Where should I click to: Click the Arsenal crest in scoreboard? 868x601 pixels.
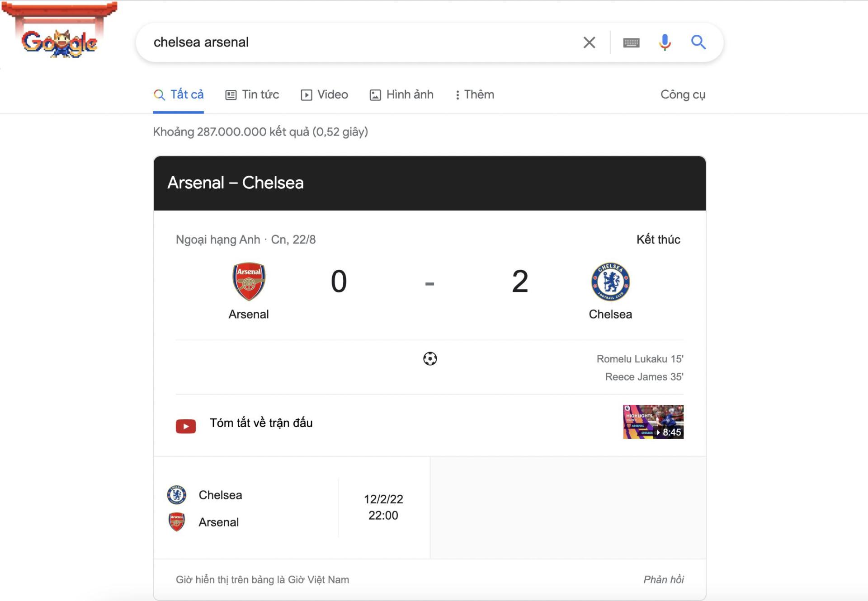tap(249, 282)
